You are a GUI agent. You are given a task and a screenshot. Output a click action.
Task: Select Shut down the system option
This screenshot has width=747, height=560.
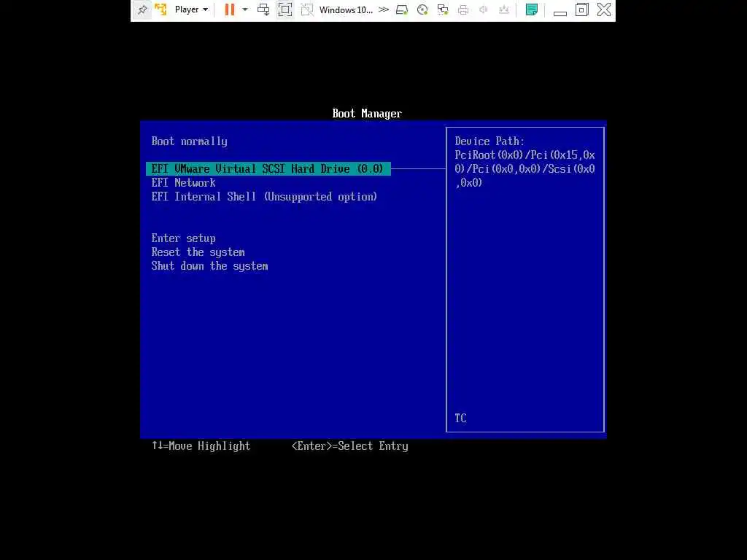point(209,265)
